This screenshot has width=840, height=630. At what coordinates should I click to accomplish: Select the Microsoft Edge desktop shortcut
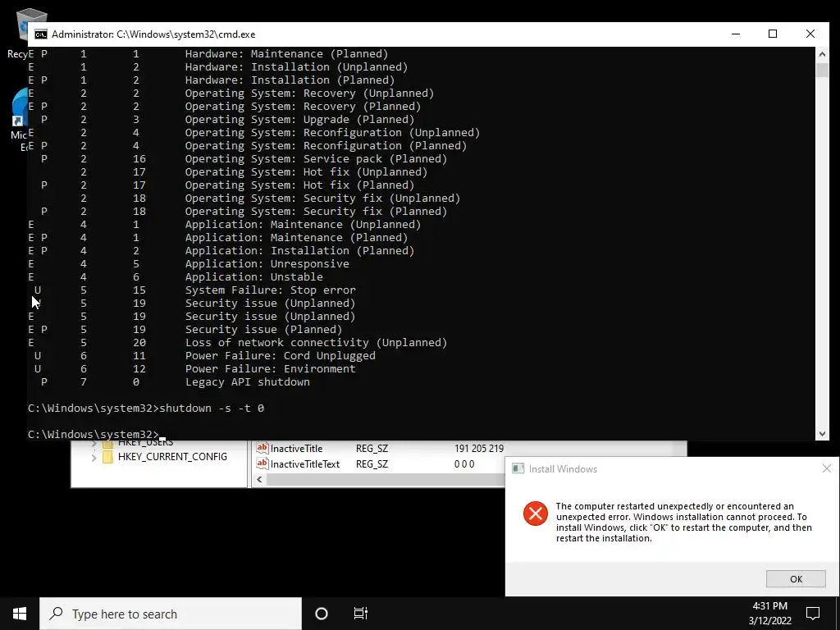21,119
